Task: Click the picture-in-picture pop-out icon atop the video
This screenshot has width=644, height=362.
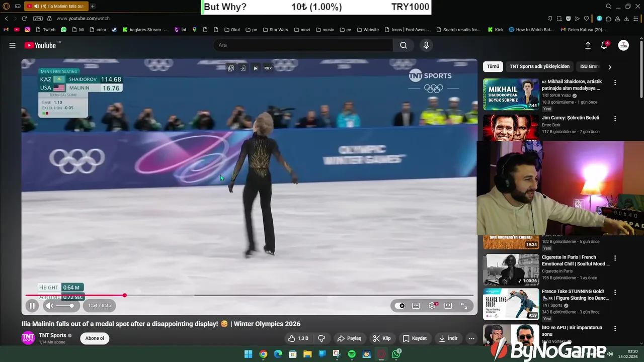Action: point(231,68)
